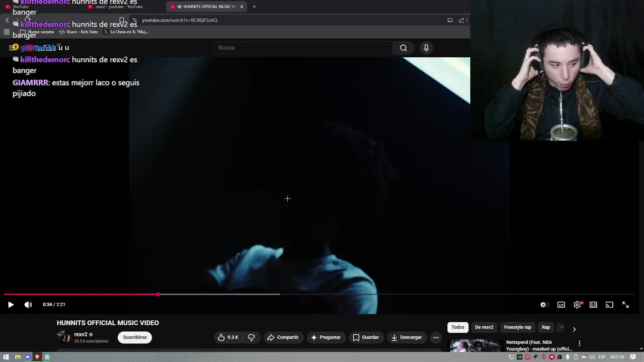Open the system tray volume icon
Screen dimensions: 644x362
pos(592,357)
